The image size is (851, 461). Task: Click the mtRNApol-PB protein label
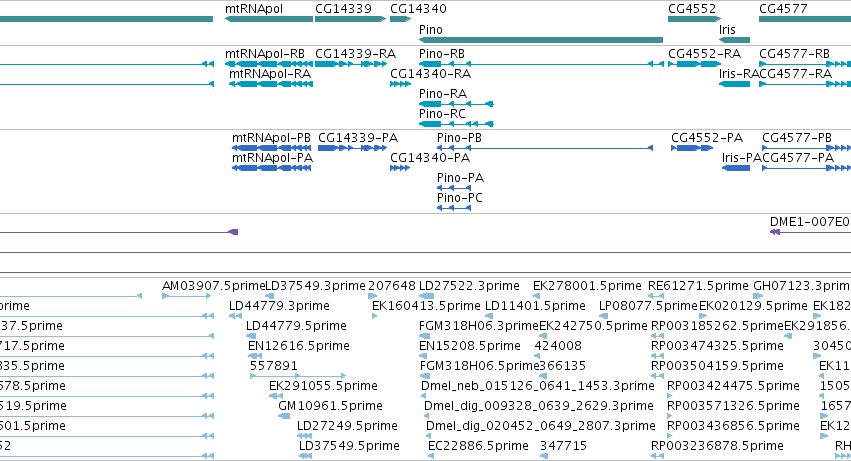click(271, 138)
